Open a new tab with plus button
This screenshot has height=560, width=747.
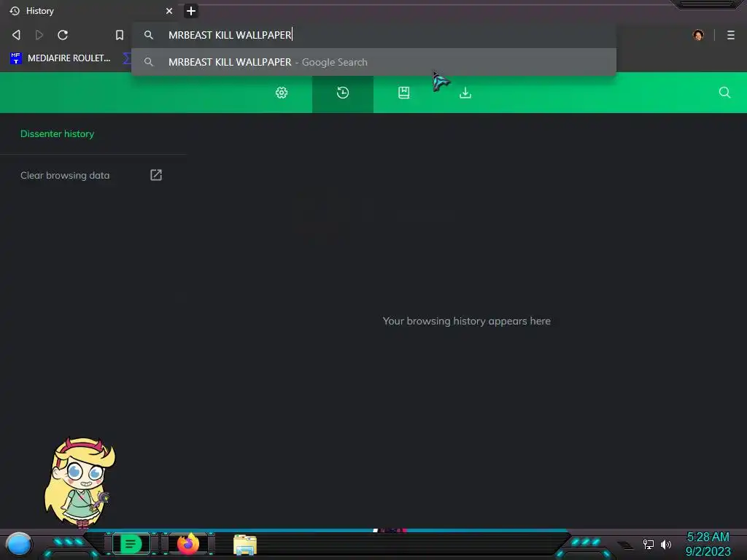[x=191, y=11]
